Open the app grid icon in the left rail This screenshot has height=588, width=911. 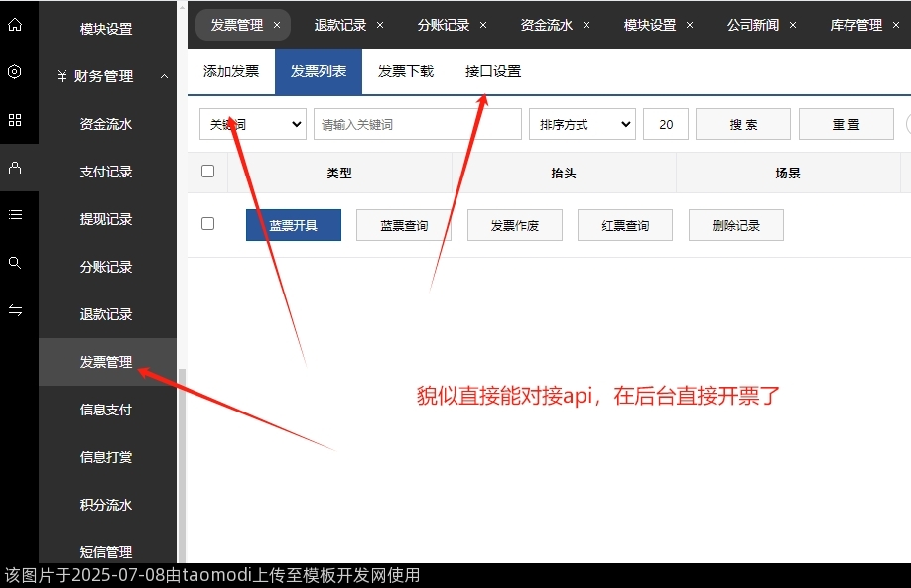coord(15,119)
